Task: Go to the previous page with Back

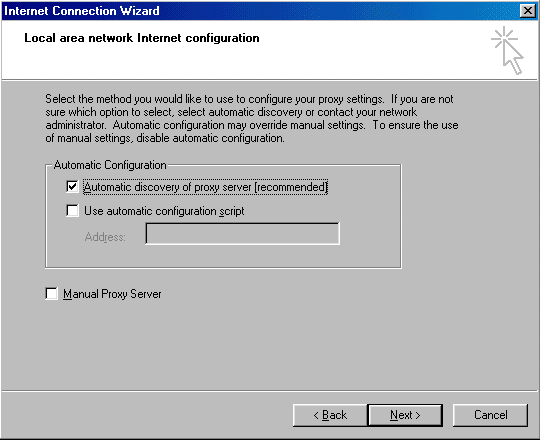Action: click(330, 415)
